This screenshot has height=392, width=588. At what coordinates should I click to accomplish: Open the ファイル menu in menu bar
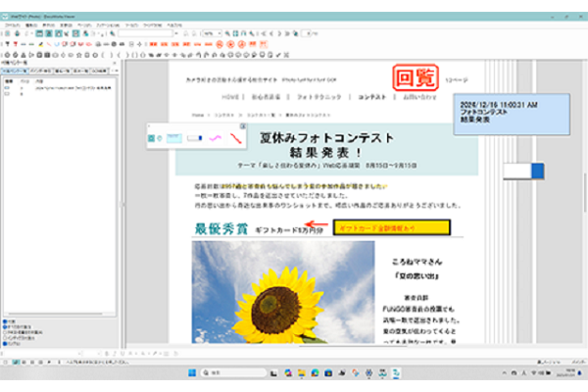click(x=12, y=24)
